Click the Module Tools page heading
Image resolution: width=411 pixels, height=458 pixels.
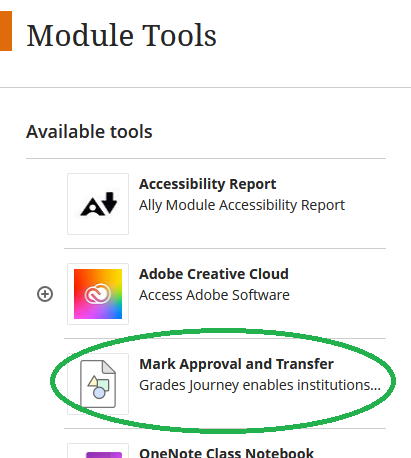pos(122,35)
